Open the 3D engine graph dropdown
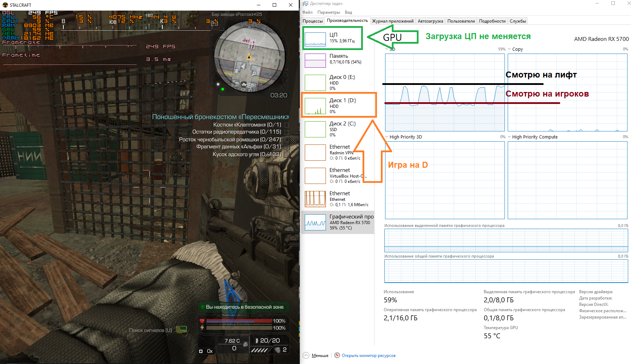 click(x=387, y=49)
